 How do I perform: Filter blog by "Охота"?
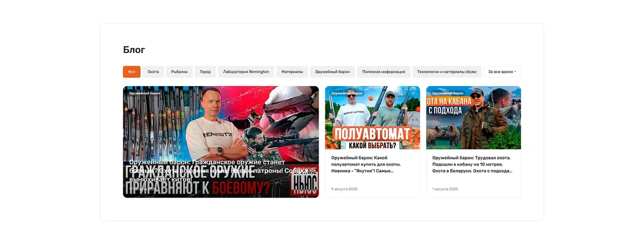[x=153, y=72]
